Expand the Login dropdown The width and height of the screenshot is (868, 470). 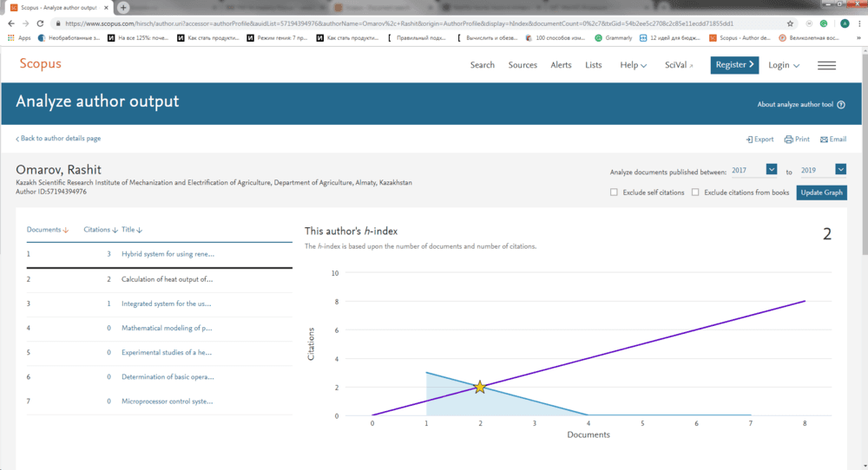click(x=784, y=65)
